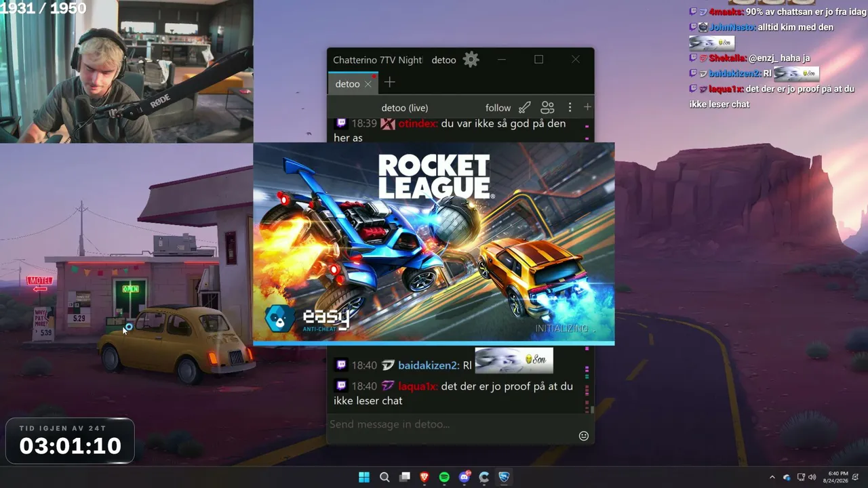
Task: Open Task View on the taskbar
Action: [405, 477]
